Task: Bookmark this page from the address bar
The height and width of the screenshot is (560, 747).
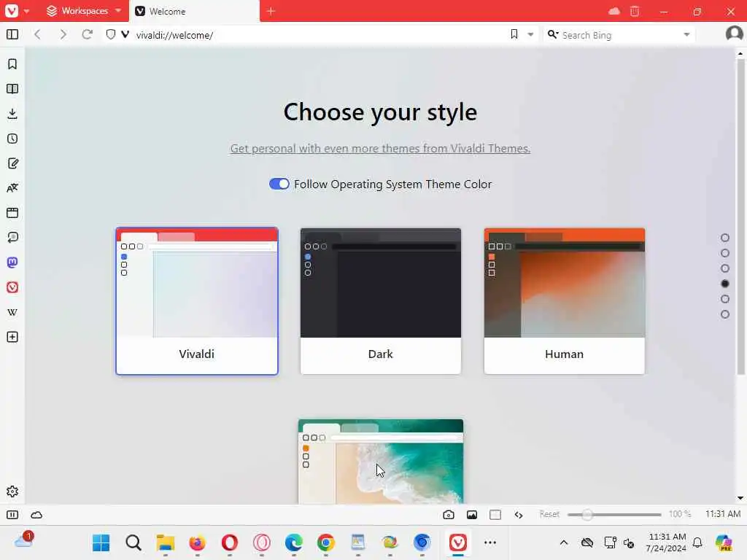Action: pyautogui.click(x=514, y=34)
